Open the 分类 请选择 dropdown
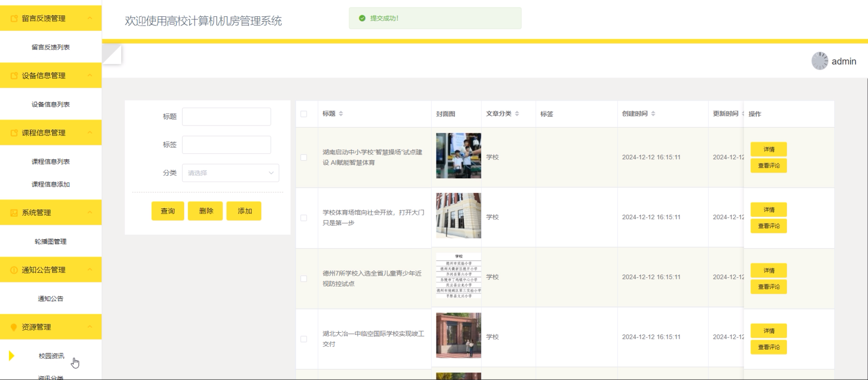Screen dimensions: 868x380 pyautogui.click(x=230, y=173)
